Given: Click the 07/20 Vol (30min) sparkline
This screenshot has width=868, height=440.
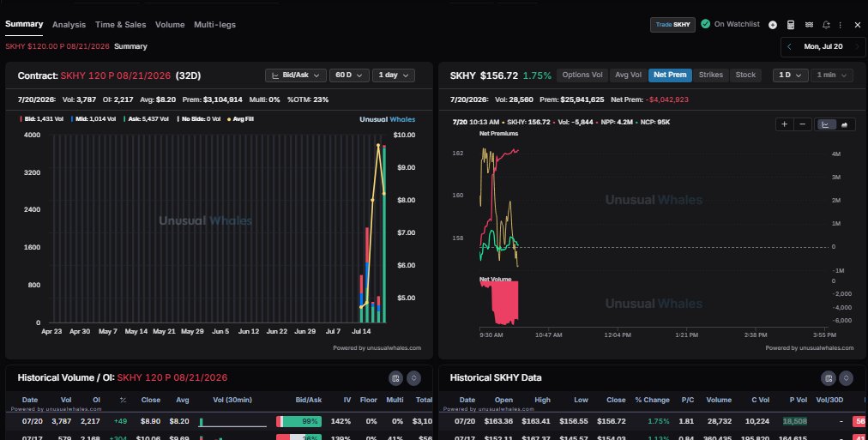Looking at the screenshot, I should pyautogui.click(x=232, y=422).
